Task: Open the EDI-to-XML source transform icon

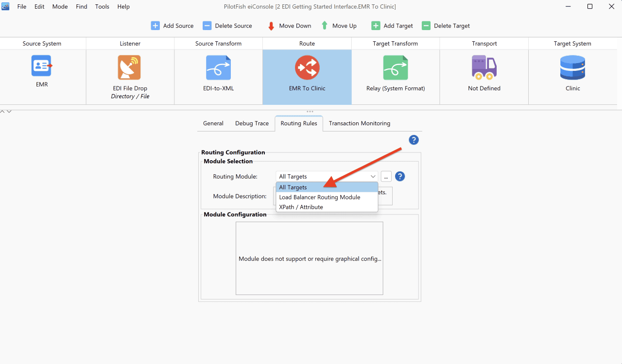Action: tap(218, 67)
